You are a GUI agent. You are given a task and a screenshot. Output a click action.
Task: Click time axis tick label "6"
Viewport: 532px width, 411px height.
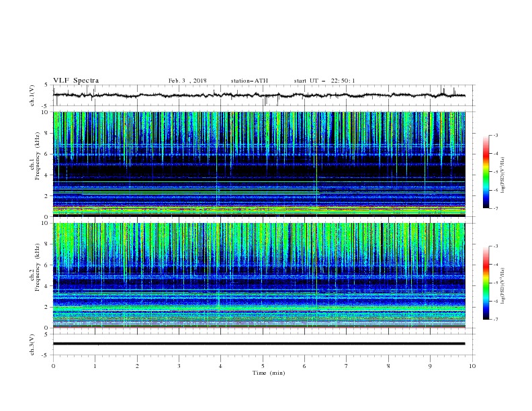(304, 366)
